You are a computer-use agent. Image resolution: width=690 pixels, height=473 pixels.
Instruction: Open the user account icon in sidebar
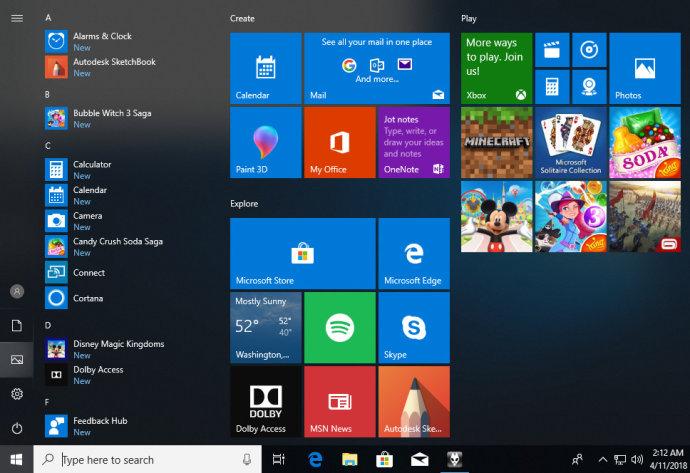click(x=17, y=291)
